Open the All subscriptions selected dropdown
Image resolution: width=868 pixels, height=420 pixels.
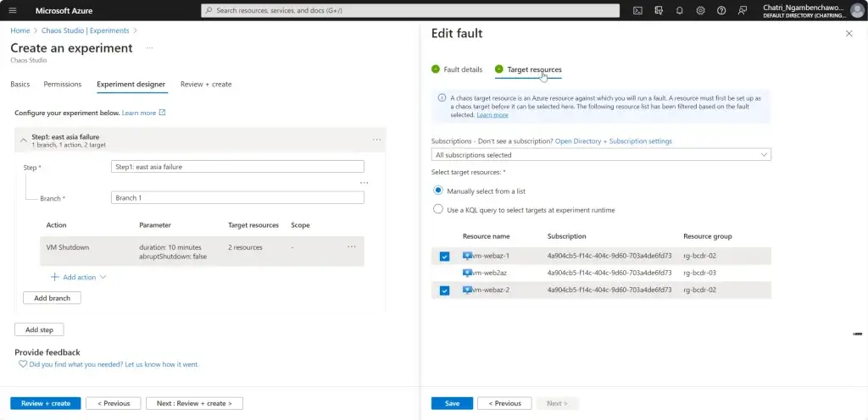coord(601,155)
